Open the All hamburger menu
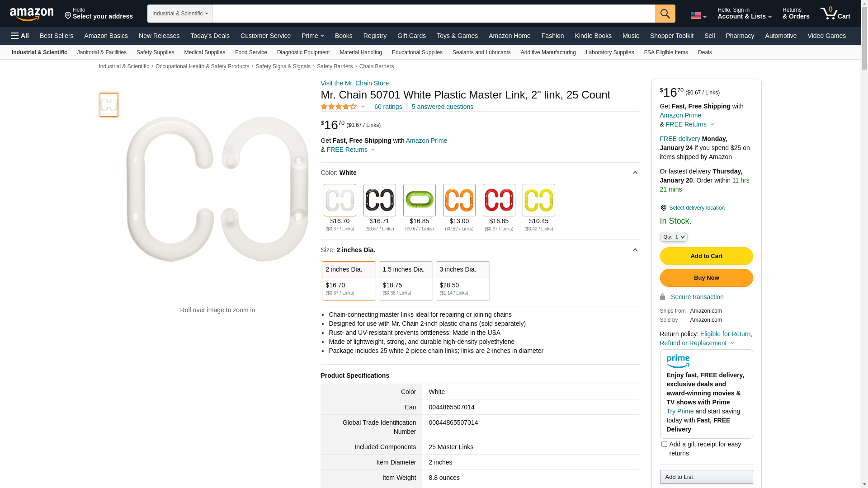Image resolution: width=868 pixels, height=488 pixels. [20, 36]
